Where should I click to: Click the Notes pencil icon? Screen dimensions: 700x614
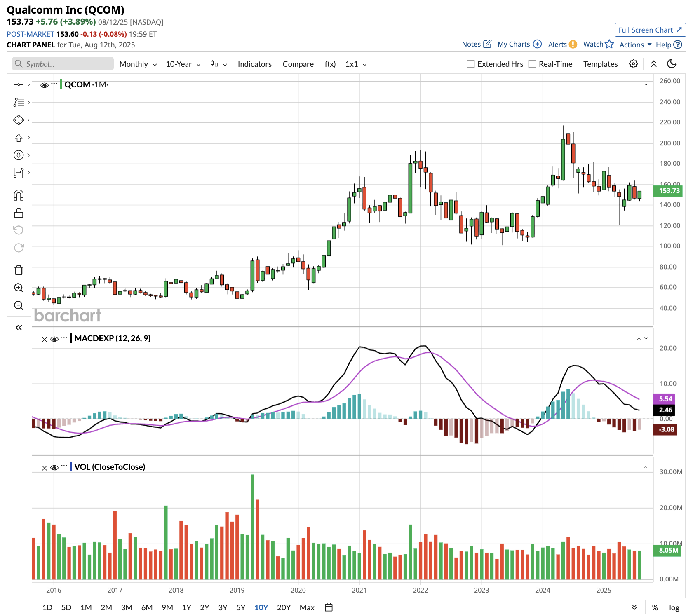pos(487,44)
